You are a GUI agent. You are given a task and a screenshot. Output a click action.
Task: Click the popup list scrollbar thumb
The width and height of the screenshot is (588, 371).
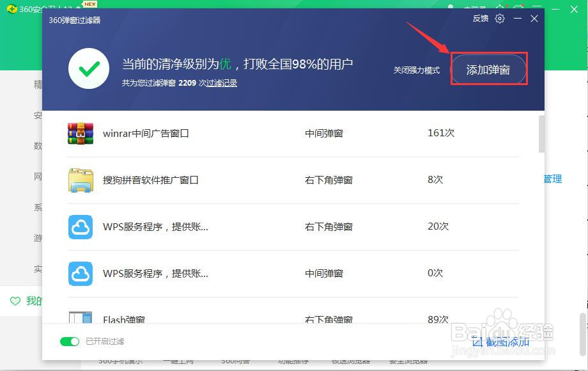click(x=541, y=134)
